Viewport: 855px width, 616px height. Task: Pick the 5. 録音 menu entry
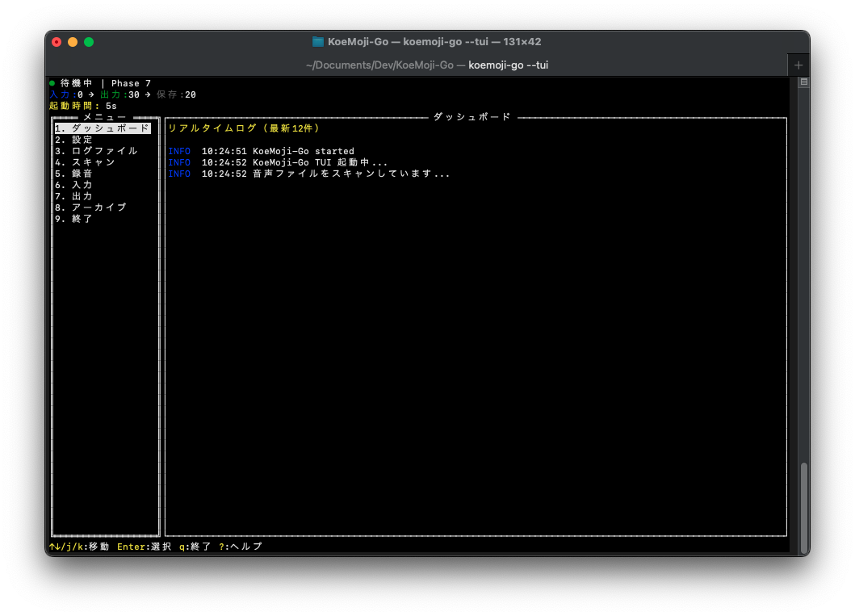[74, 174]
